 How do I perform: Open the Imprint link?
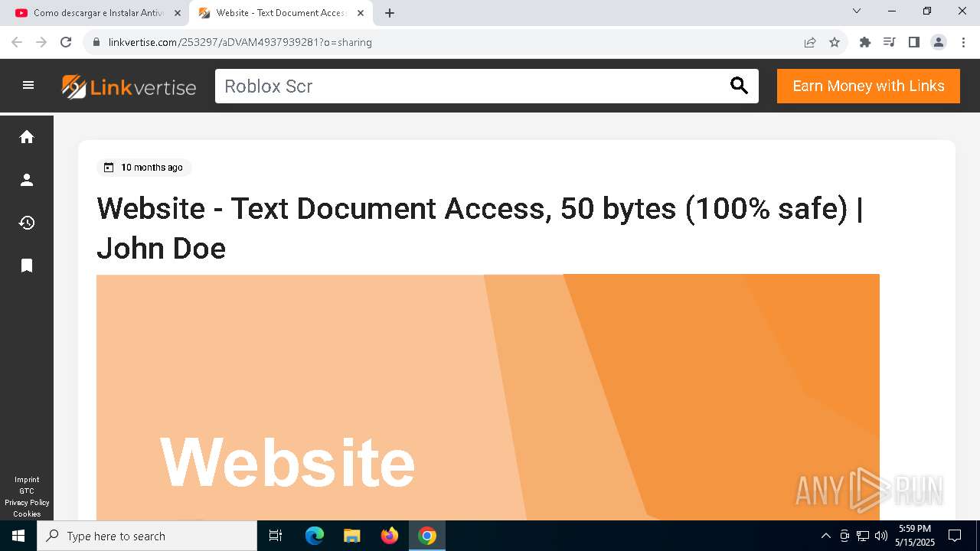[27, 480]
